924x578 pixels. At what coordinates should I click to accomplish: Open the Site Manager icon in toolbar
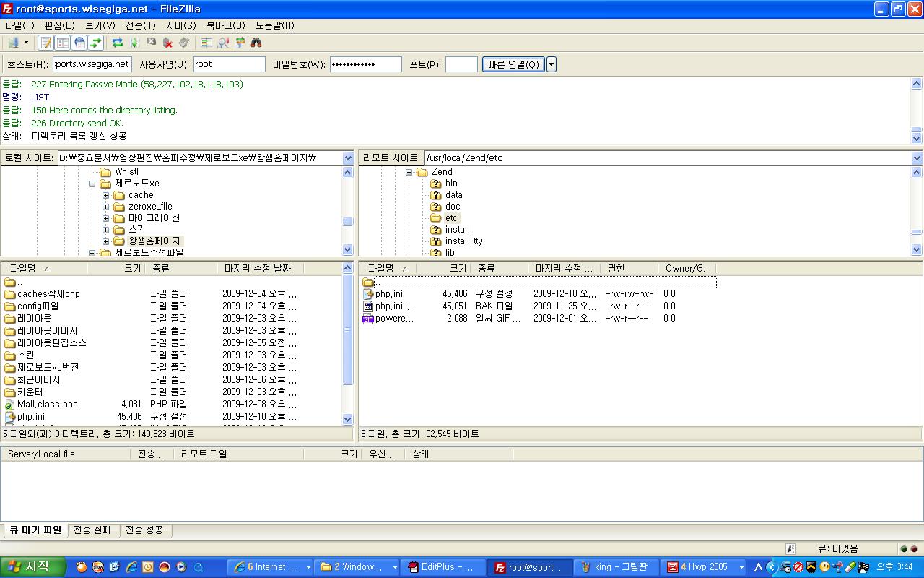[x=13, y=43]
